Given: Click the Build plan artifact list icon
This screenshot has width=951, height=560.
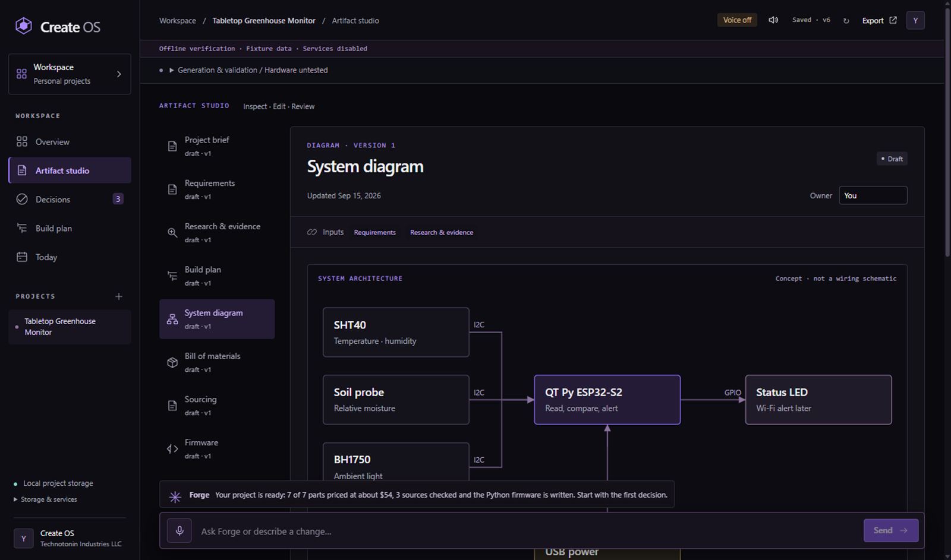Looking at the screenshot, I should (172, 276).
